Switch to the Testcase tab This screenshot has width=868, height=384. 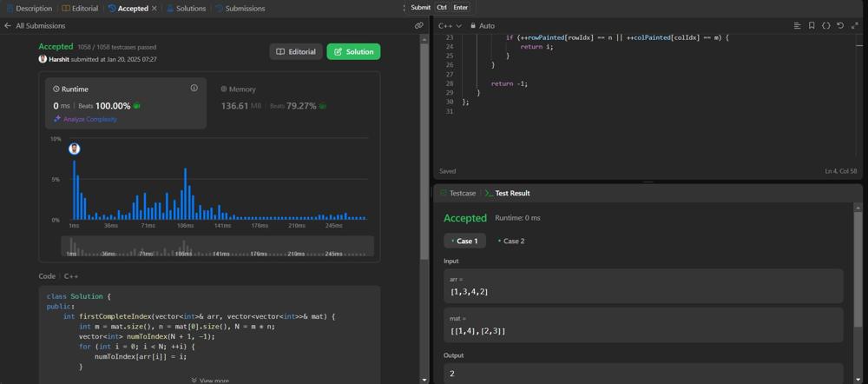tap(457, 193)
